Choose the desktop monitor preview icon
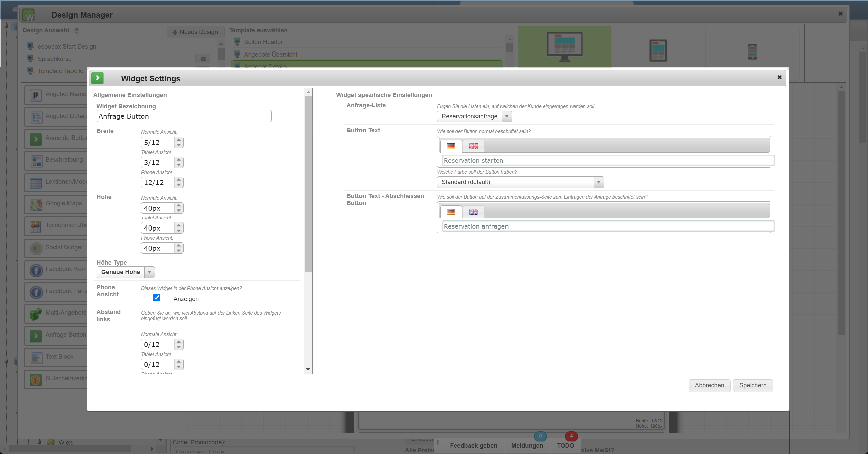 coord(564,47)
